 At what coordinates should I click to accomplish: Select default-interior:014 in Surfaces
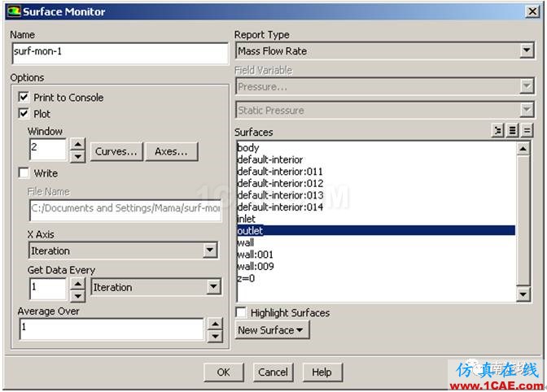(x=376, y=207)
